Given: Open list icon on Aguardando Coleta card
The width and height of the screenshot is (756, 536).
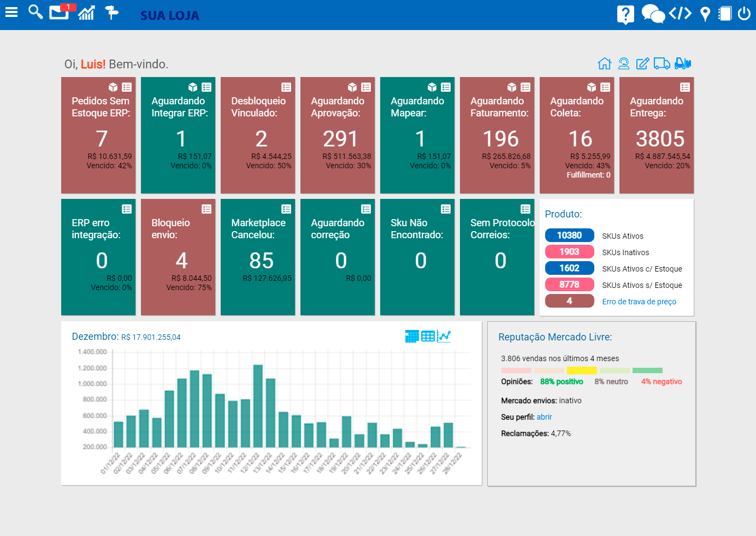Looking at the screenshot, I should pyautogui.click(x=605, y=87).
